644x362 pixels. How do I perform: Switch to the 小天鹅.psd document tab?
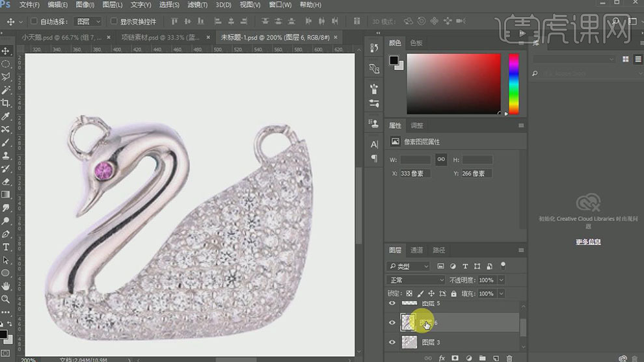tap(62, 37)
